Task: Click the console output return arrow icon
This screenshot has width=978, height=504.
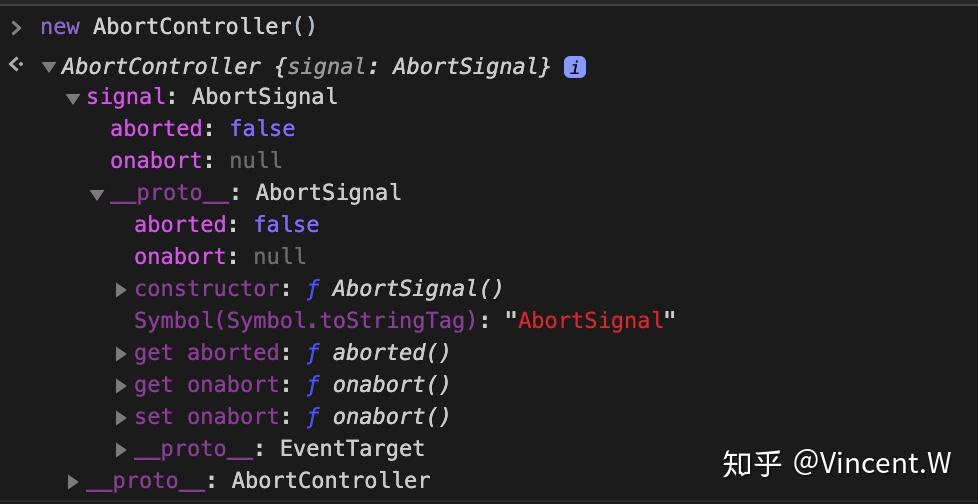Action: tap(17, 64)
